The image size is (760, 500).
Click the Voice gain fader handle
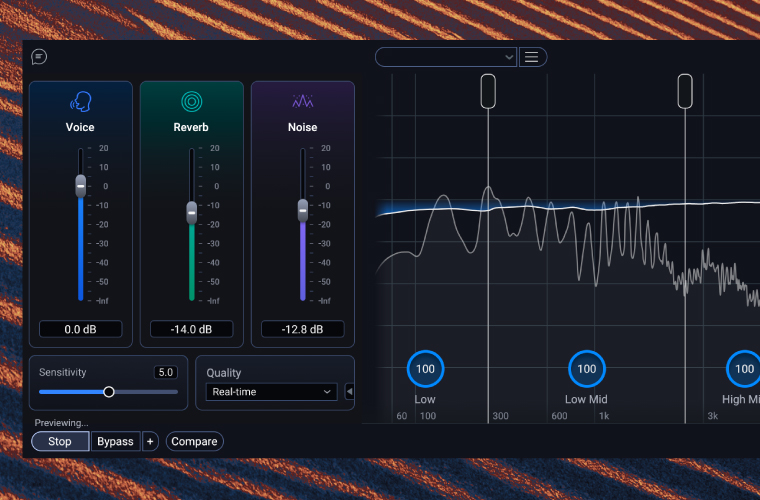tap(81, 185)
